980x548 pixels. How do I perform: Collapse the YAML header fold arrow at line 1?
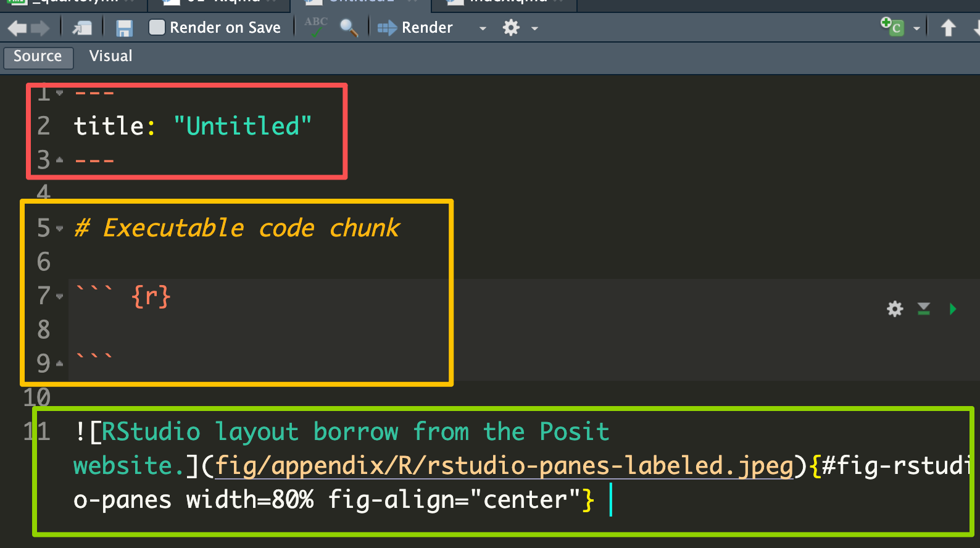60,93
